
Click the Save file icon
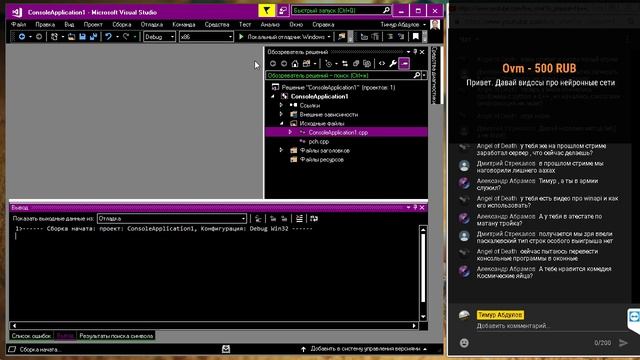click(82, 37)
